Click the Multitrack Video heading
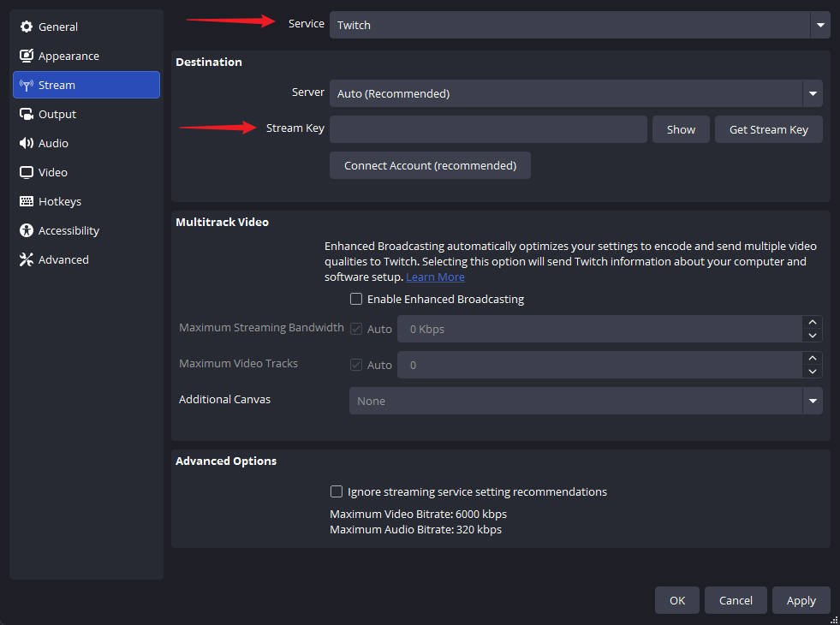The height and width of the screenshot is (625, 840). [x=223, y=223]
